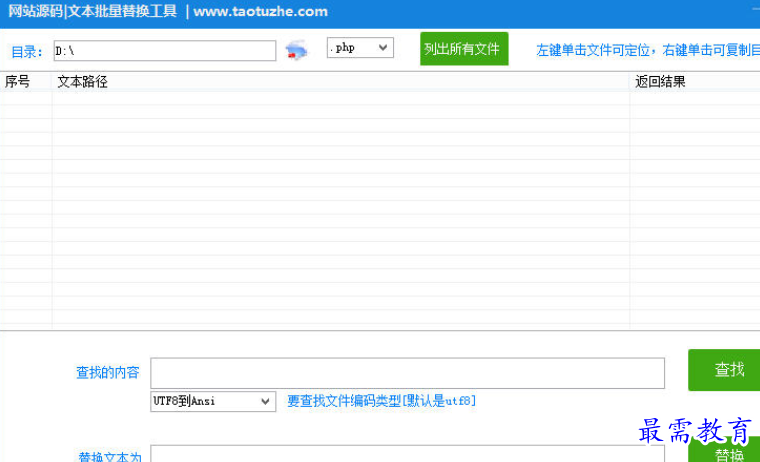Open the UTF8到Ansi encoding dropdown

213,401
